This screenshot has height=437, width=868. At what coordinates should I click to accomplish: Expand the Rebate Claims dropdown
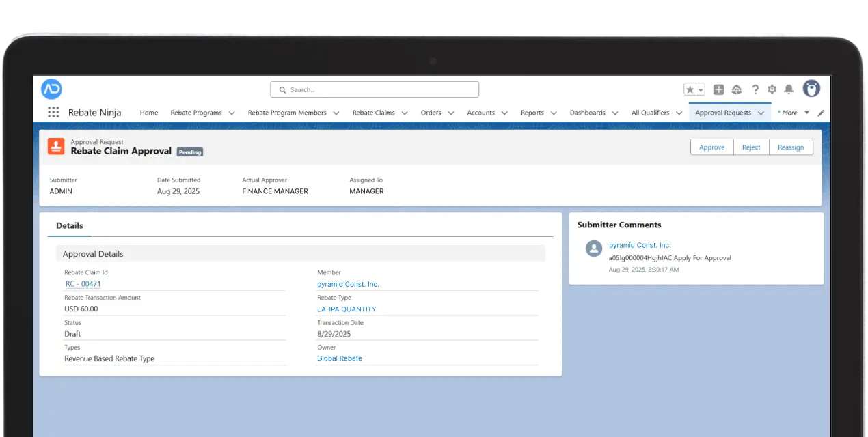pyautogui.click(x=405, y=113)
